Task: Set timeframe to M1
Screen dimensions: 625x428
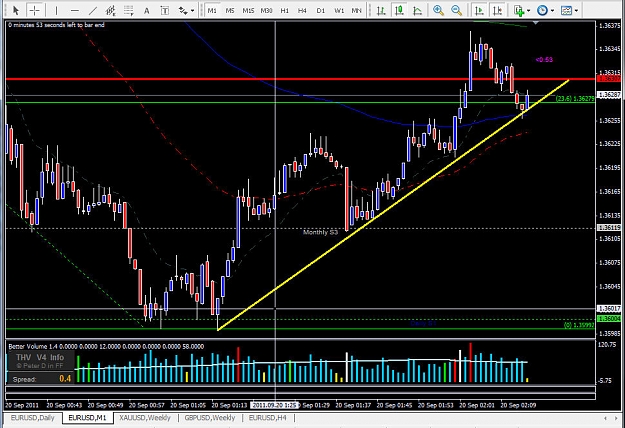Action: point(212,10)
